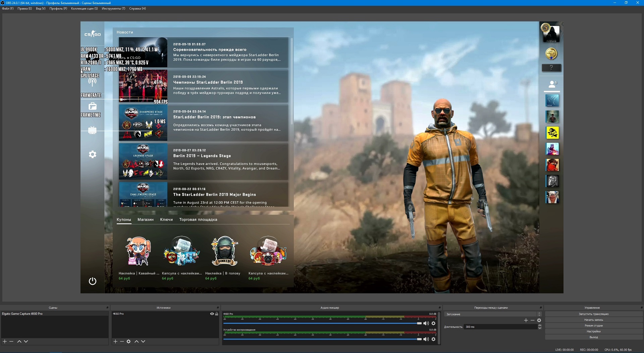
Task: Toggle lock on the 4K60 Pro source
Action: [x=217, y=314]
